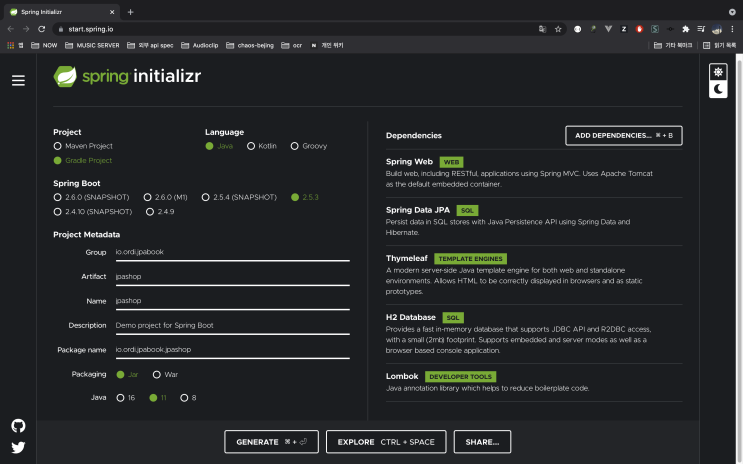Click the Name input field
This screenshot has width=743, height=464.
click(x=233, y=301)
